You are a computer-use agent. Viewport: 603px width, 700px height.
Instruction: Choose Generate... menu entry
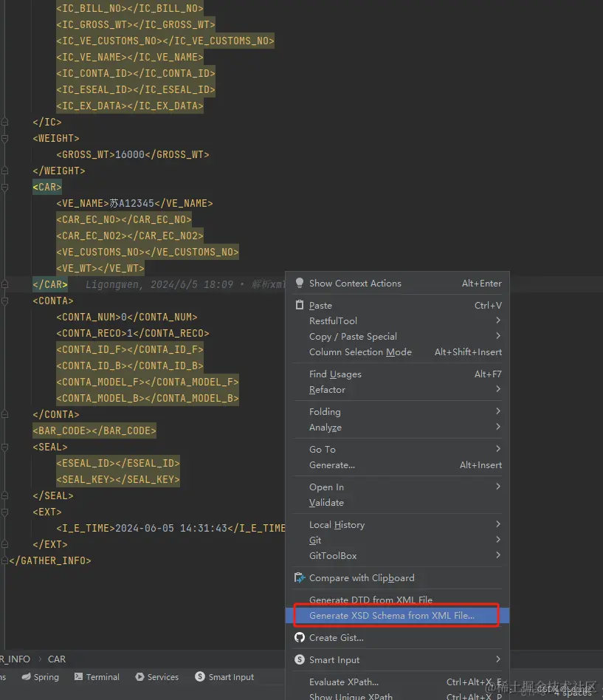[x=397, y=464]
